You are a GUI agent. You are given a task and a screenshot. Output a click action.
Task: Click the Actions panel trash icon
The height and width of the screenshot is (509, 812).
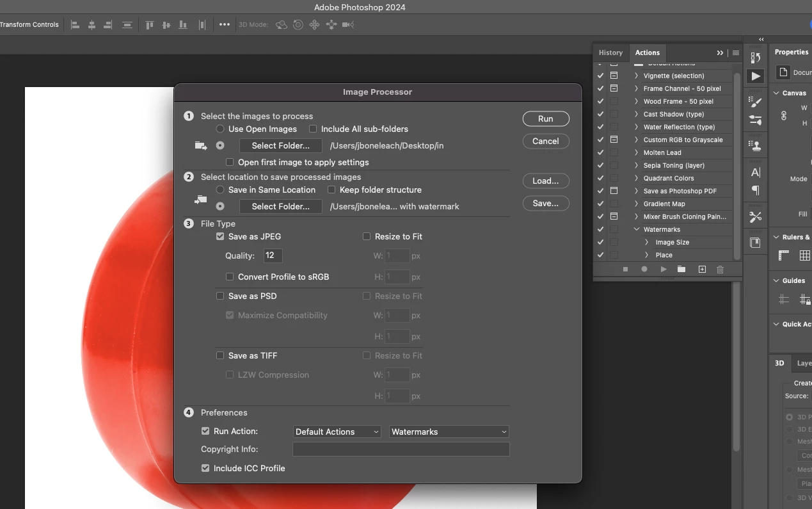pyautogui.click(x=720, y=270)
